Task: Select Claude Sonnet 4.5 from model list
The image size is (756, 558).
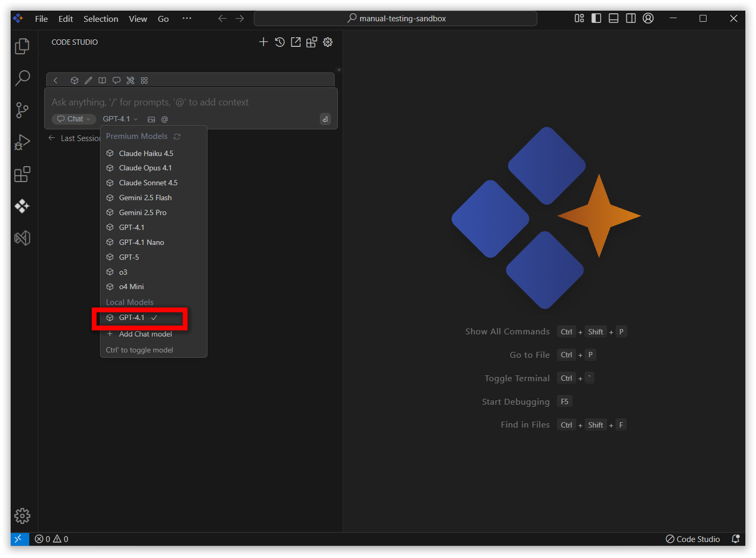Action: tap(148, 183)
